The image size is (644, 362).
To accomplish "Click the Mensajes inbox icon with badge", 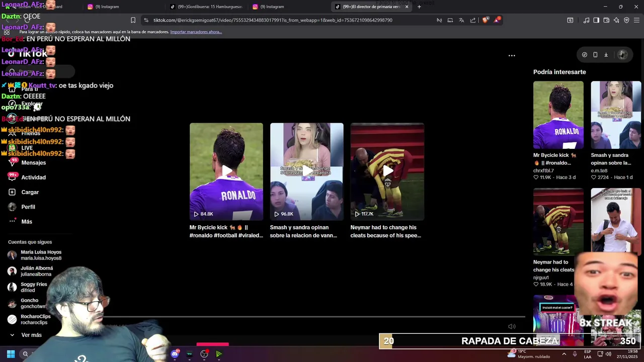I will coord(12,162).
